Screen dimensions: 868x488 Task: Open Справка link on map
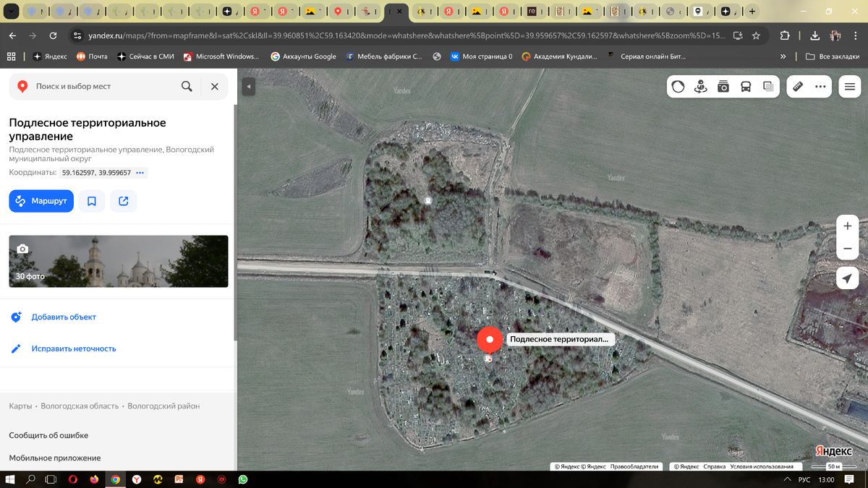click(x=715, y=467)
